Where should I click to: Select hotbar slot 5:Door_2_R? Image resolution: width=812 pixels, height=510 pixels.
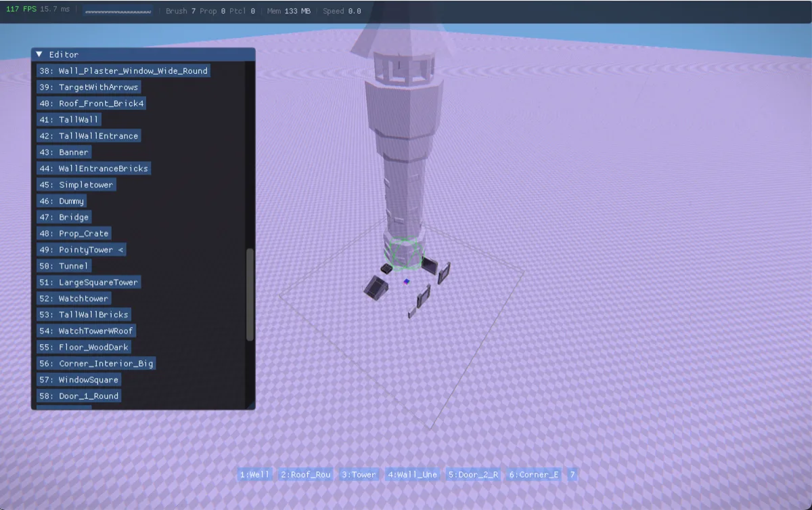(x=473, y=475)
